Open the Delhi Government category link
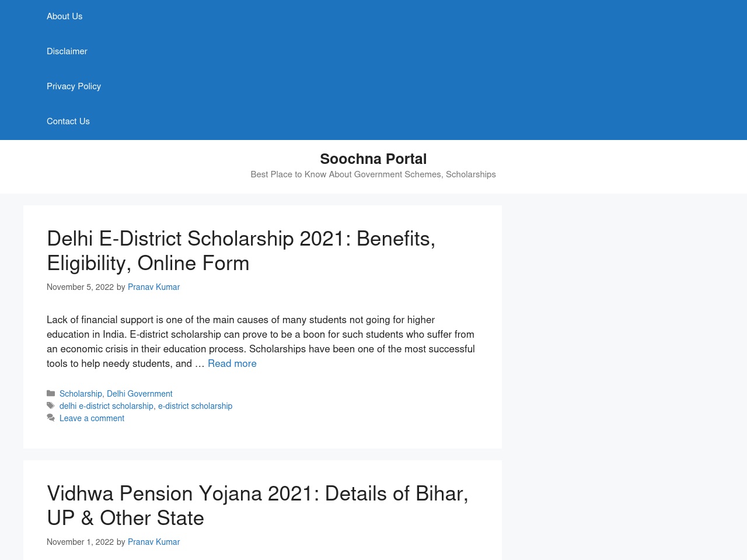The image size is (747, 560). click(x=139, y=394)
